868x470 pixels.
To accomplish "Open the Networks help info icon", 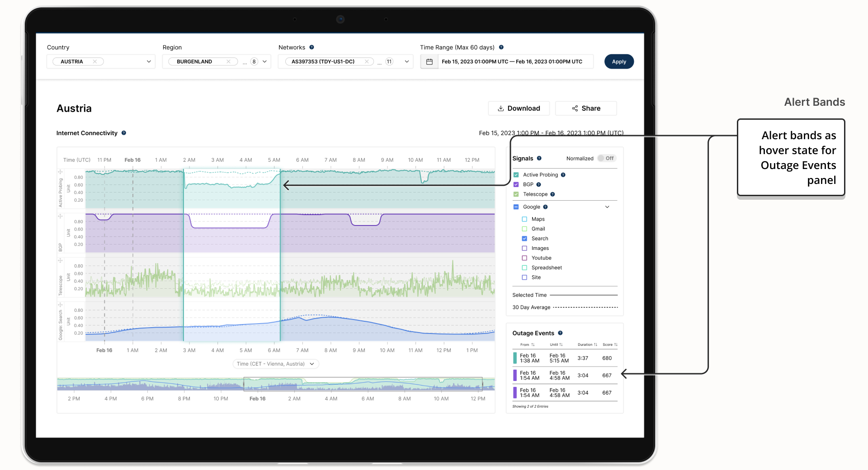I will [311, 47].
